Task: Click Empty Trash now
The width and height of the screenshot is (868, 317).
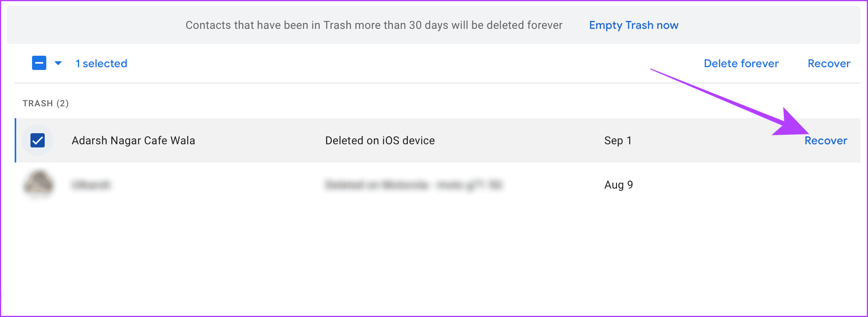Action: tap(633, 25)
